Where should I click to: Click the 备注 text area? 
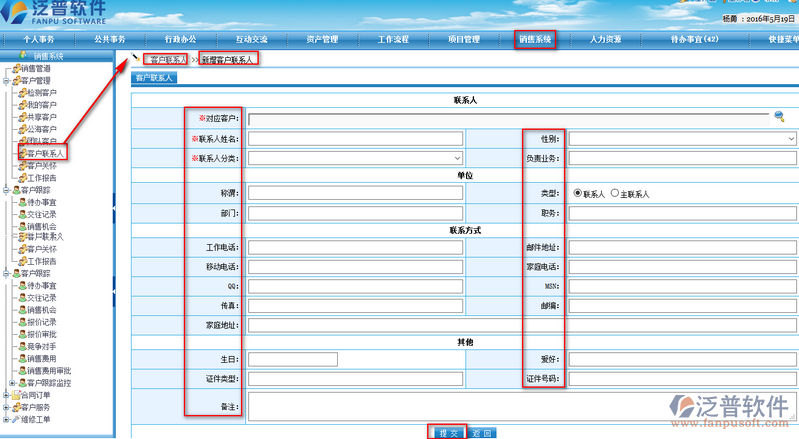(522, 406)
